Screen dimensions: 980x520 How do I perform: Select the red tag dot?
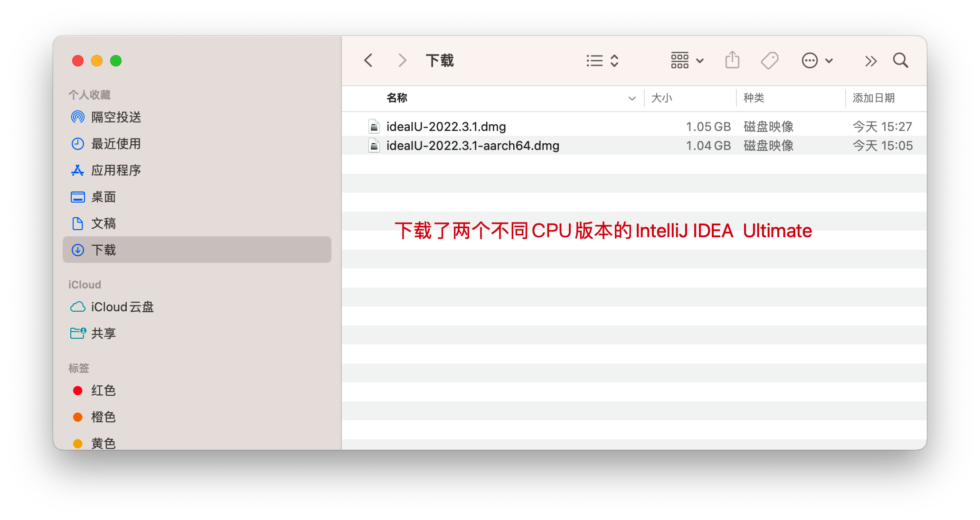pyautogui.click(x=78, y=390)
